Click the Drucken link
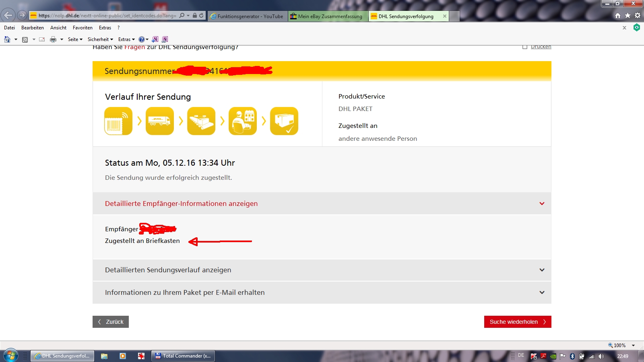The image size is (644, 362). tap(541, 47)
